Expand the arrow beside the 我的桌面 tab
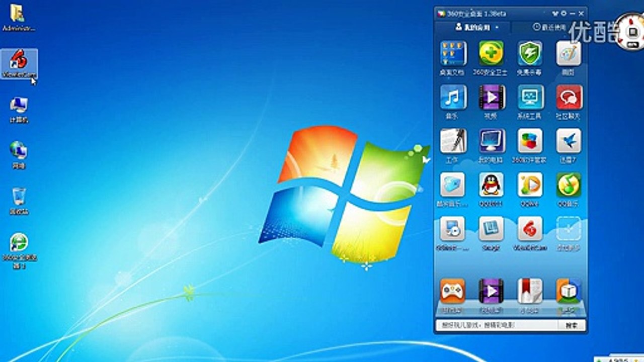 coord(497,28)
